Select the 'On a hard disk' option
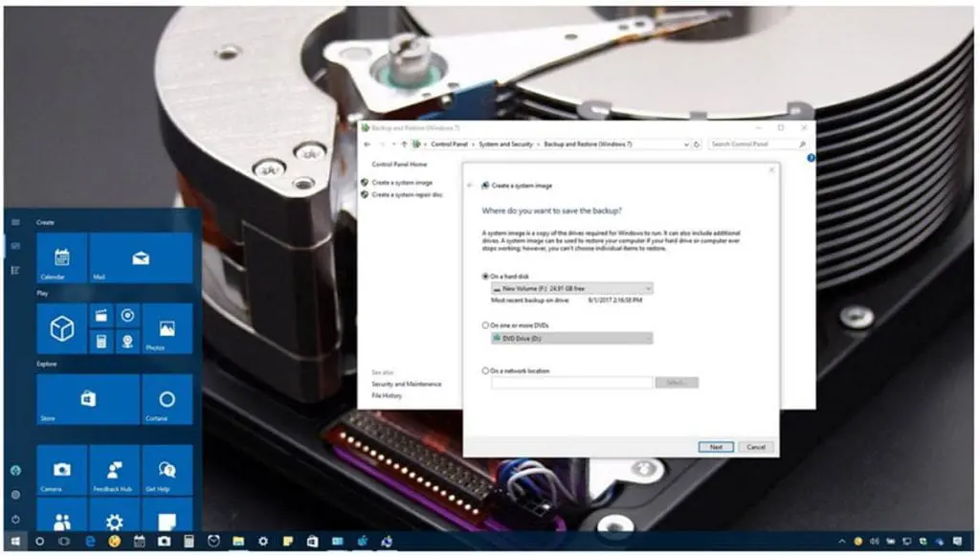The image size is (980, 556). (x=486, y=276)
